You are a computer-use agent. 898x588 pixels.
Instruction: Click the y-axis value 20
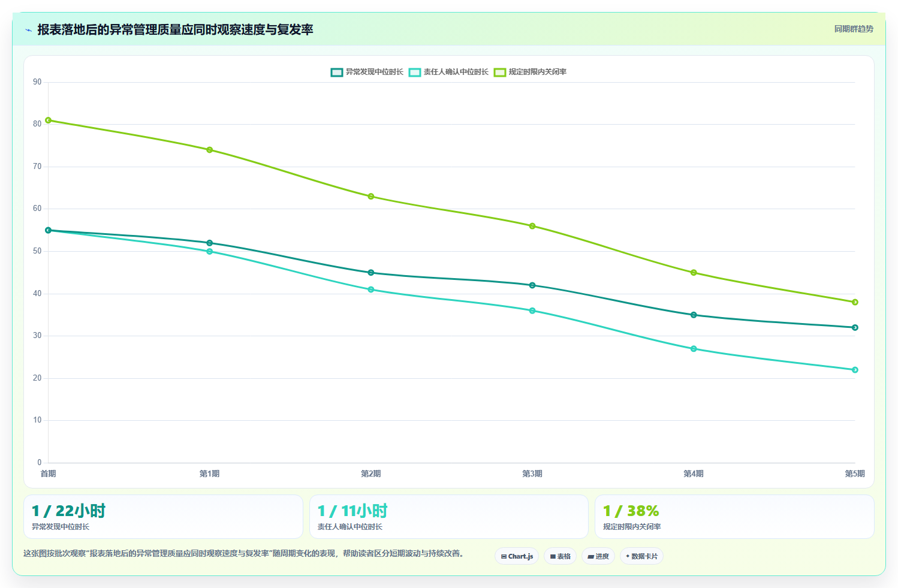37,378
